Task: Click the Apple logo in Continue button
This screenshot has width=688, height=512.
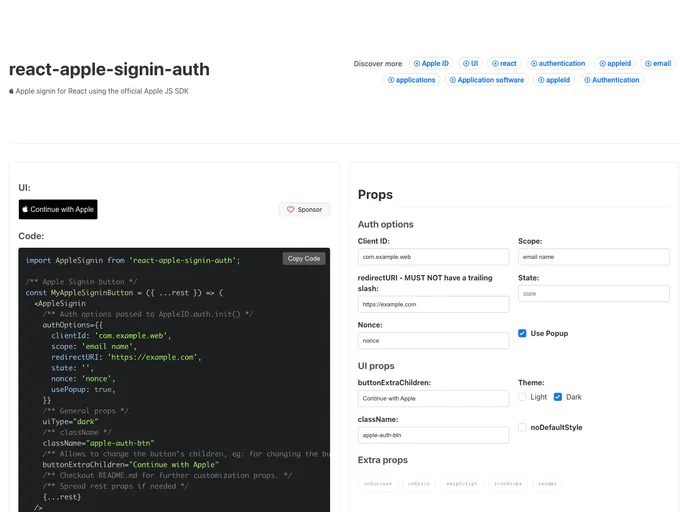Action: 25,209
